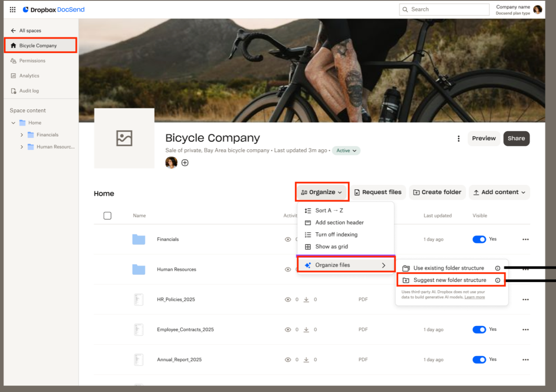Click the account avatar in top right
The height and width of the screenshot is (392, 556).
[x=538, y=10]
